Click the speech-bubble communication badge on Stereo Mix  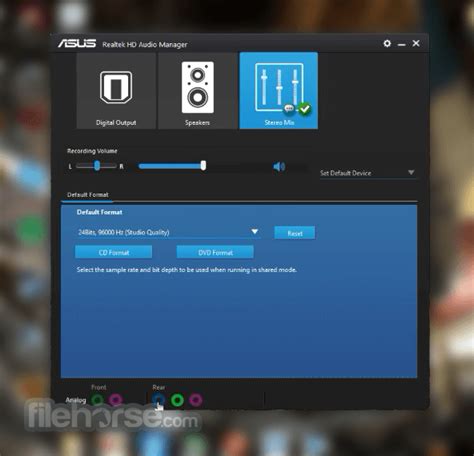coord(289,109)
